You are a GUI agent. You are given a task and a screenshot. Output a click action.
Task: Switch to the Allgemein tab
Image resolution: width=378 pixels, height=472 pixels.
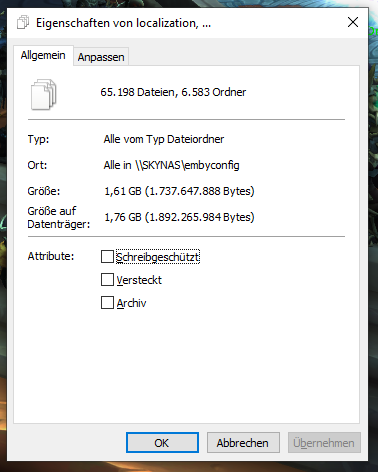[x=43, y=55]
